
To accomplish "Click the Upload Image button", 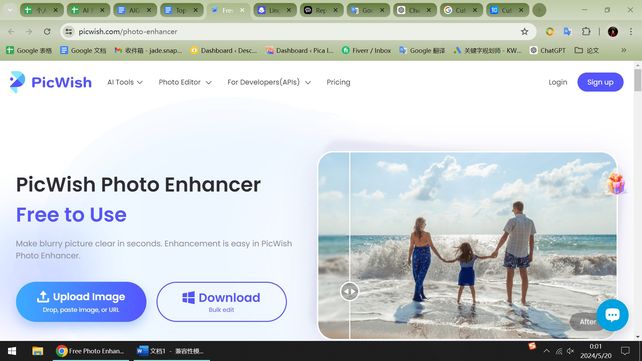I will [81, 302].
